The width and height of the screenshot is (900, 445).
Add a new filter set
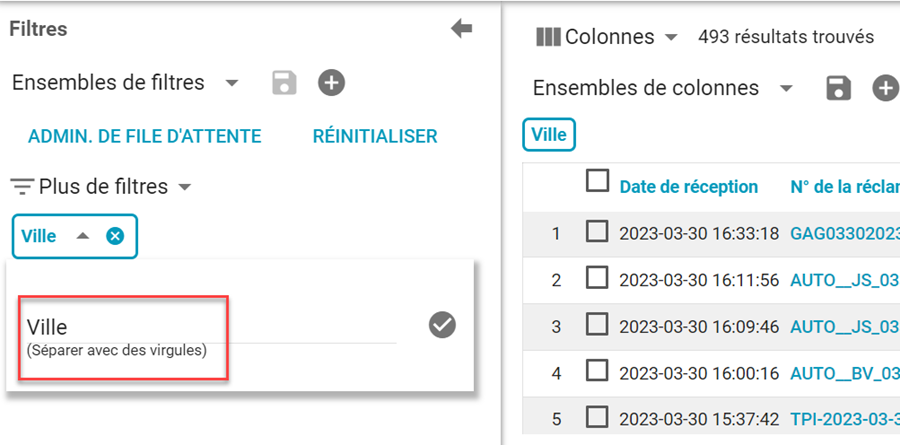pos(331,83)
